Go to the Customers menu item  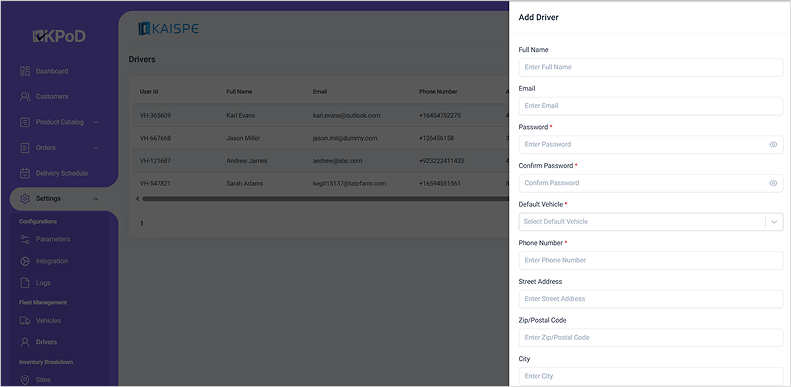pos(52,96)
